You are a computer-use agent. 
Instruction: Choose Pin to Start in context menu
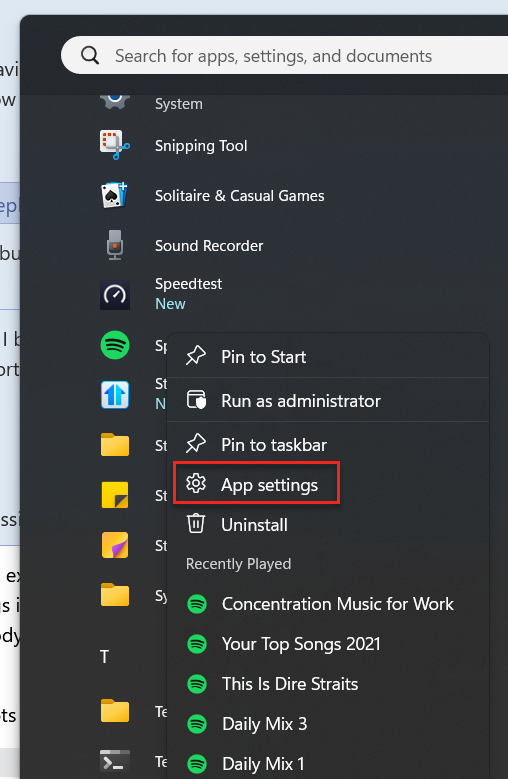click(x=328, y=357)
